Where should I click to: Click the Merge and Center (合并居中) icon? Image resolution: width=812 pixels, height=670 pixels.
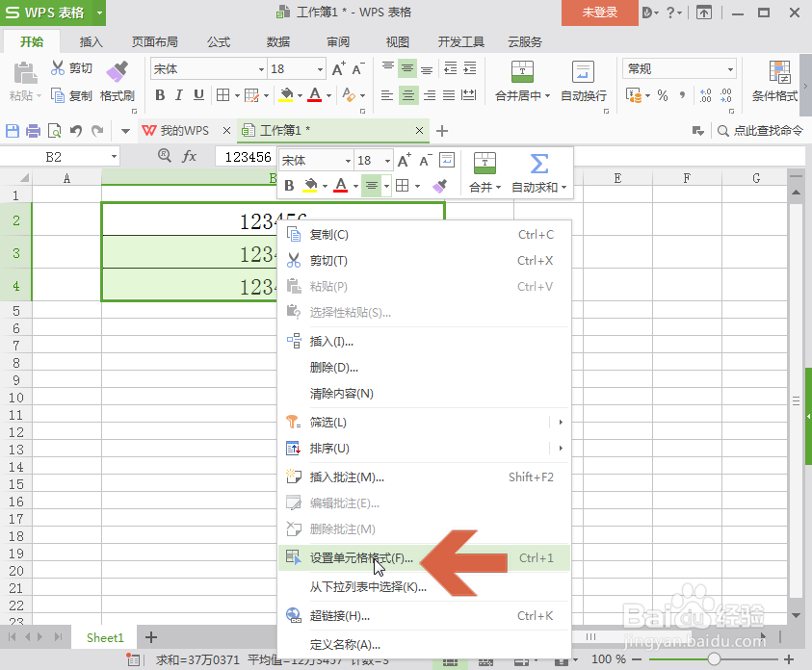point(522,71)
